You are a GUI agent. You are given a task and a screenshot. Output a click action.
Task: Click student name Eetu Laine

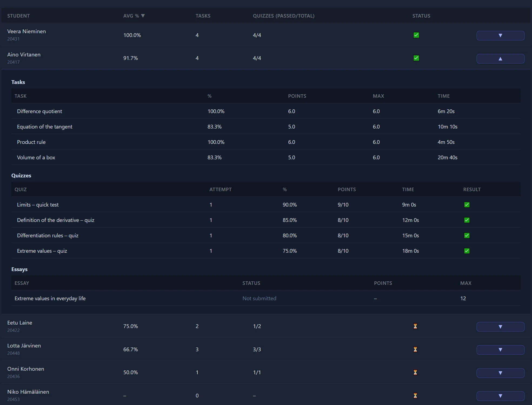(x=20, y=323)
